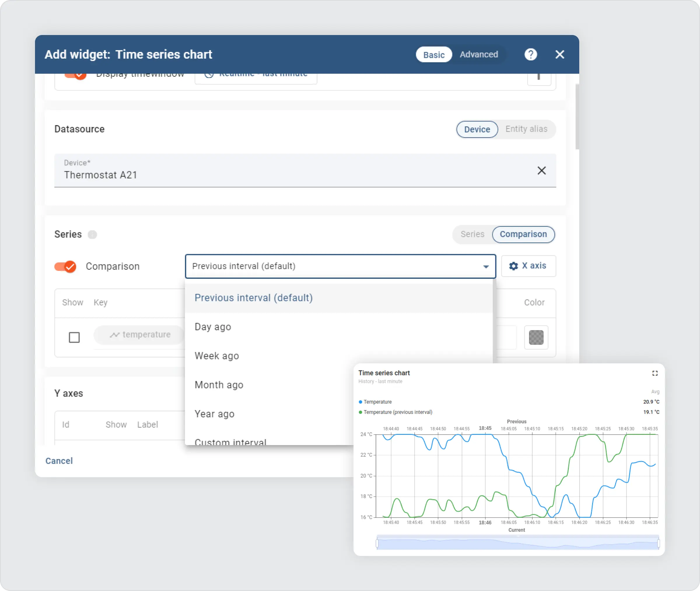The image size is (700, 591).
Task: Select Entity alias as the datasource type
Action: [526, 129]
